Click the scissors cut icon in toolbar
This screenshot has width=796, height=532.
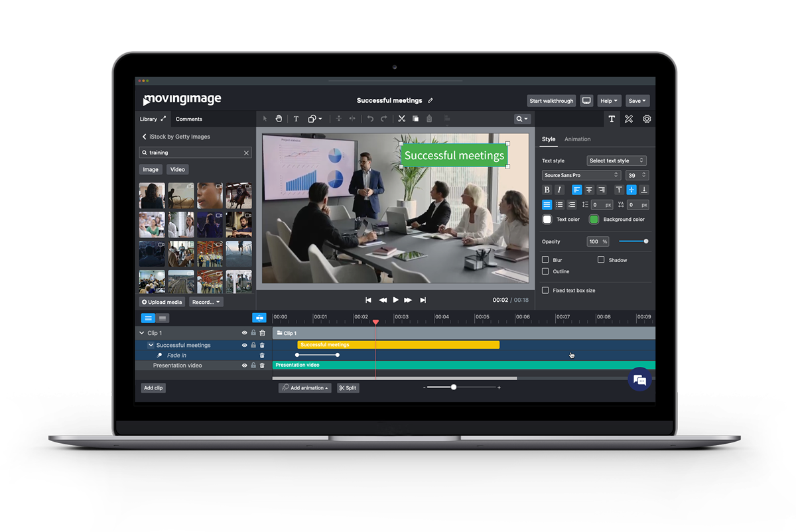pyautogui.click(x=401, y=119)
